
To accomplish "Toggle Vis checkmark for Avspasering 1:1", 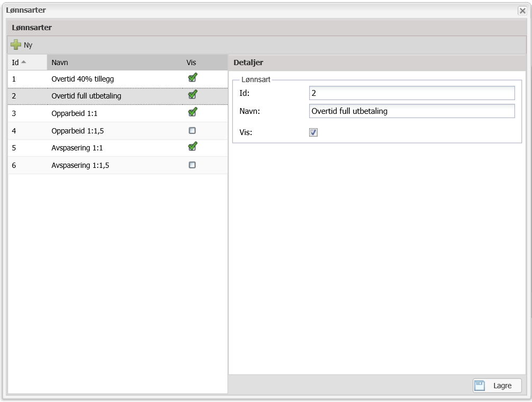I will [192, 147].
